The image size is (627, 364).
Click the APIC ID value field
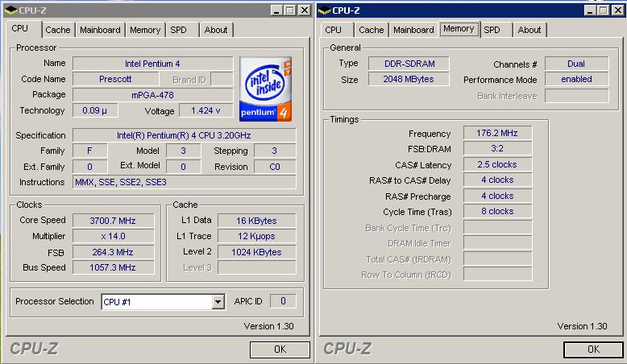pyautogui.click(x=283, y=301)
